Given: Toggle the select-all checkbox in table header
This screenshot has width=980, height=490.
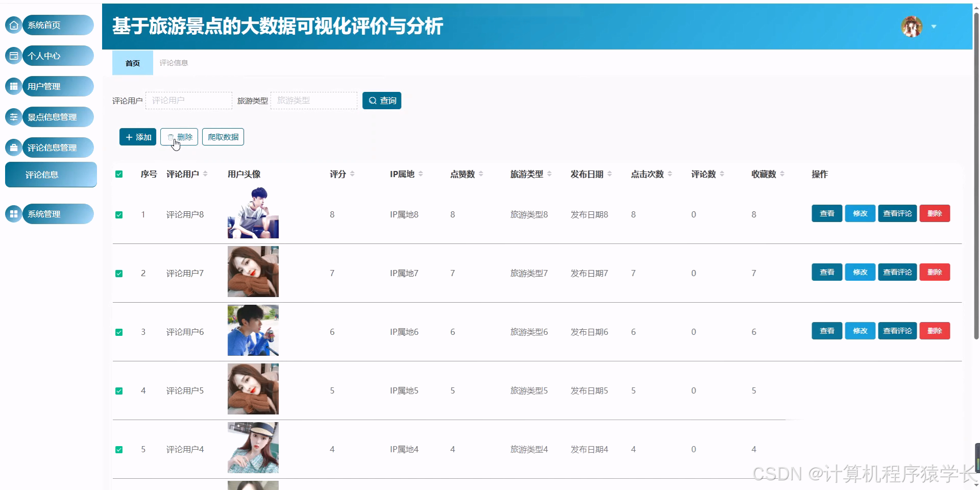Looking at the screenshot, I should click(119, 174).
